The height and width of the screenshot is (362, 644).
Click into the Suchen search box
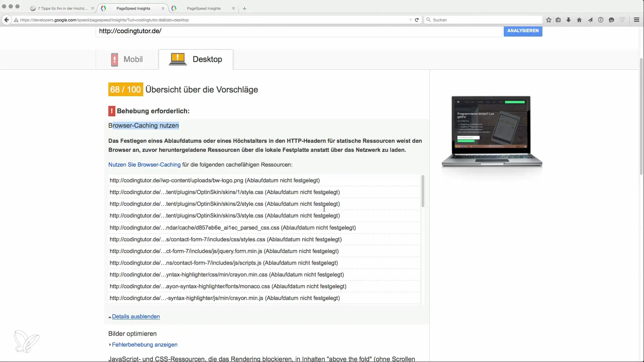[x=483, y=20]
